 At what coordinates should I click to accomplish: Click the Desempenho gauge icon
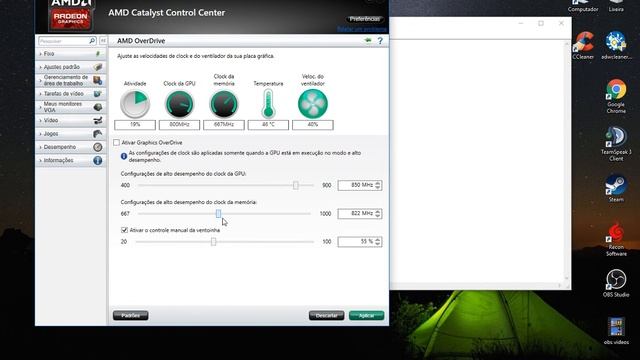[98, 147]
